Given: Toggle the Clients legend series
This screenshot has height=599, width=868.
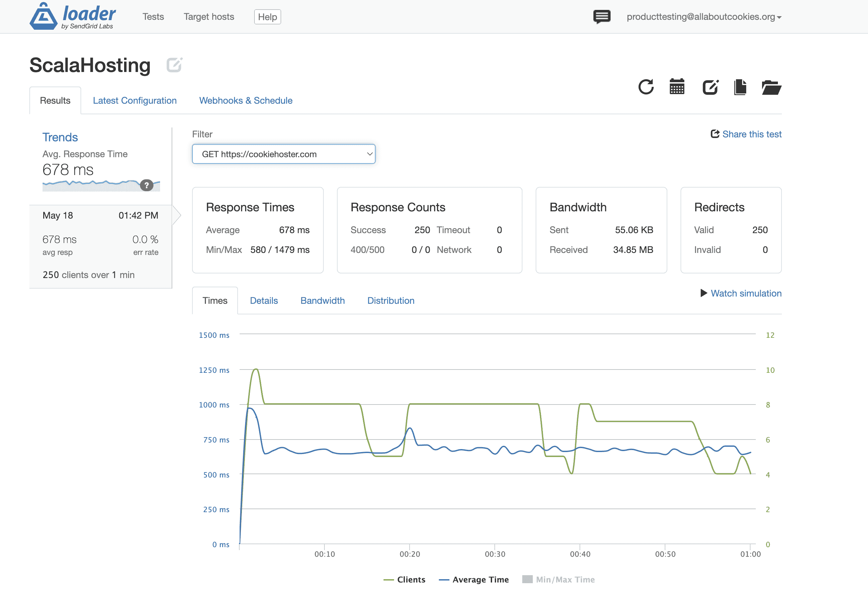Looking at the screenshot, I should tap(404, 580).
